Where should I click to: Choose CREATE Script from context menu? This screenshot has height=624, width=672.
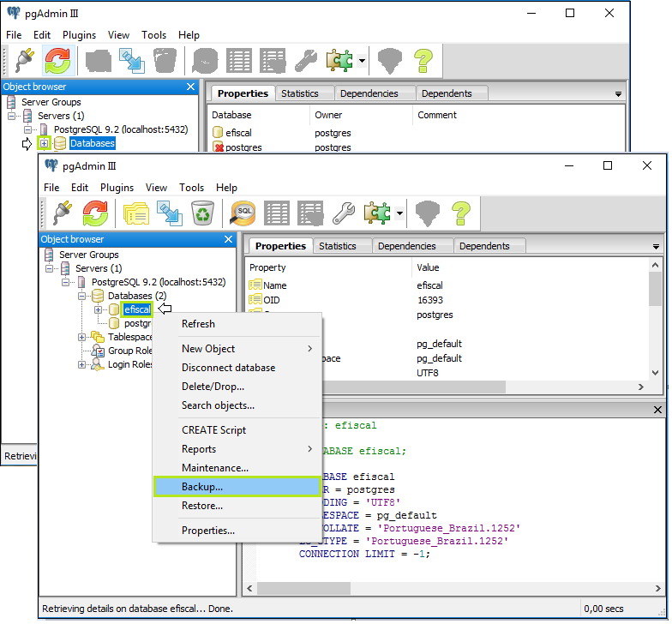tap(237, 430)
